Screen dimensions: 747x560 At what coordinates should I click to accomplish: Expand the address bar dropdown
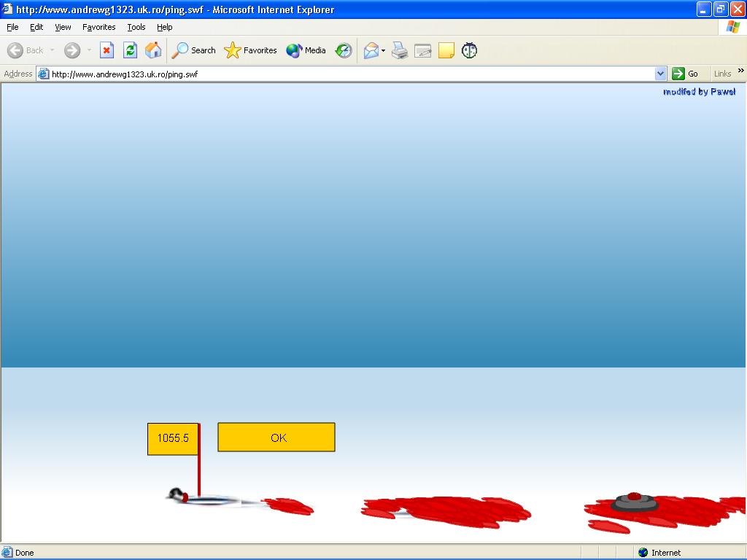coord(660,74)
